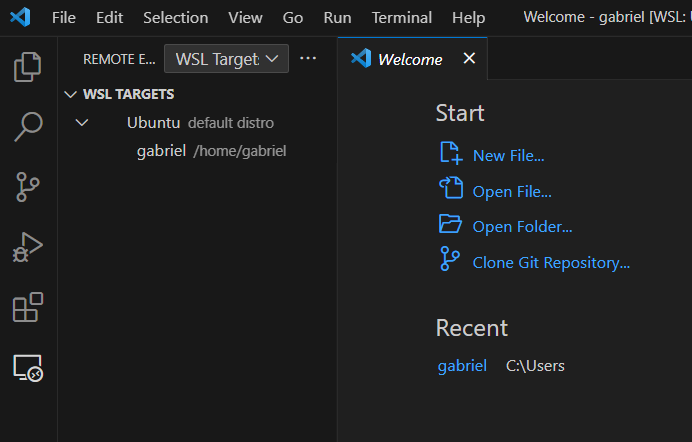Viewport: 692px width, 442px height.
Task: Open the Remote Explorer more actions ellipsis
Action: pyautogui.click(x=308, y=58)
